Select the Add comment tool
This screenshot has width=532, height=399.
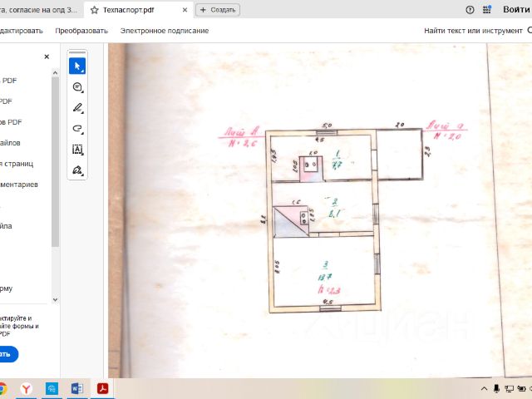click(77, 87)
